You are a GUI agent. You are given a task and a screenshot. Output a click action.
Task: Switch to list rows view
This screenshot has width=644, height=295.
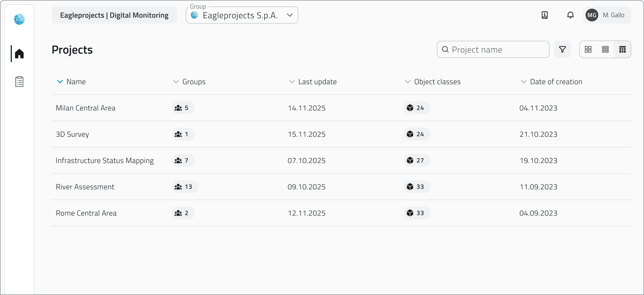pos(605,49)
